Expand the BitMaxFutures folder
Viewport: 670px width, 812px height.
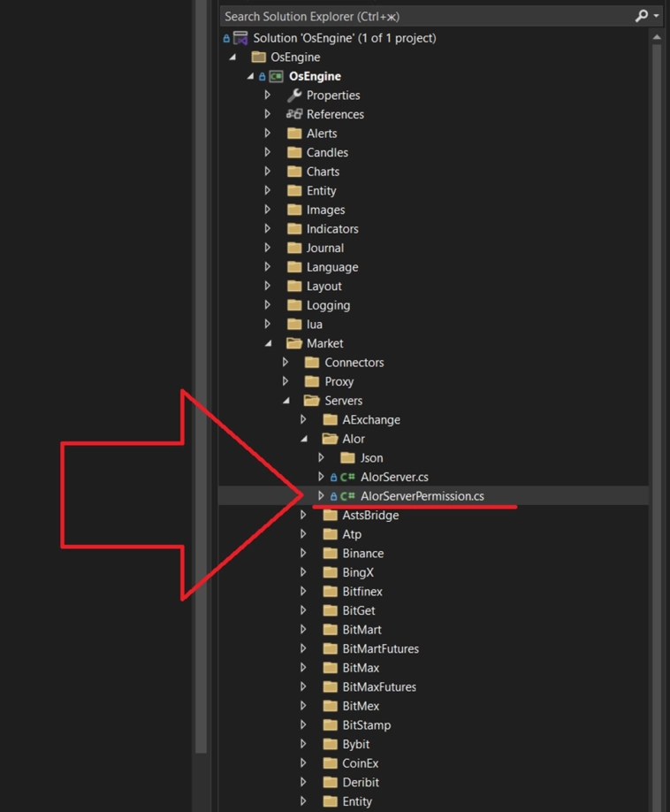coord(303,686)
